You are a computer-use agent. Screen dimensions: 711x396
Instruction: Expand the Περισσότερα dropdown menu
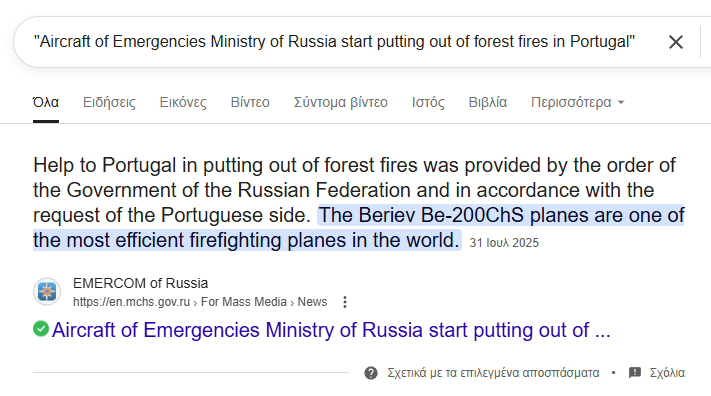pos(578,102)
